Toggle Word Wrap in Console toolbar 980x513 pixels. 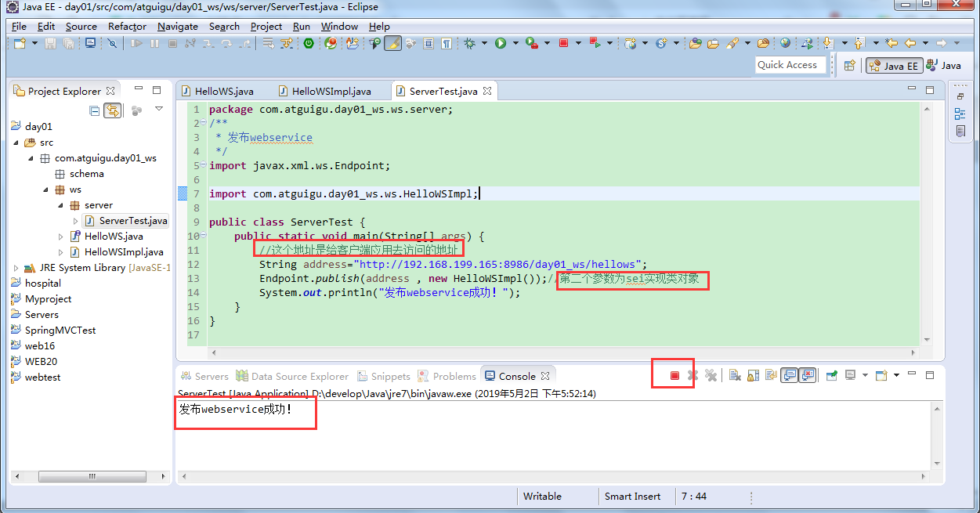click(772, 376)
